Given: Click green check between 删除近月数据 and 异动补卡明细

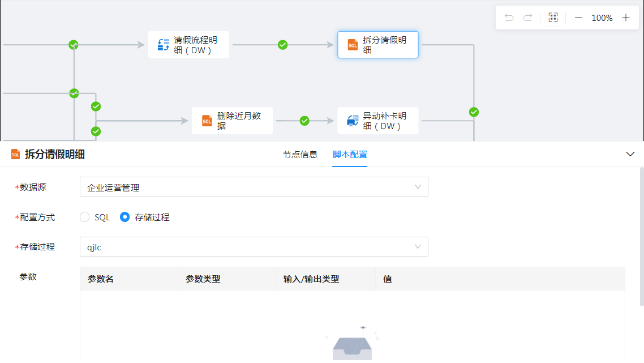Looking at the screenshot, I should (304, 121).
